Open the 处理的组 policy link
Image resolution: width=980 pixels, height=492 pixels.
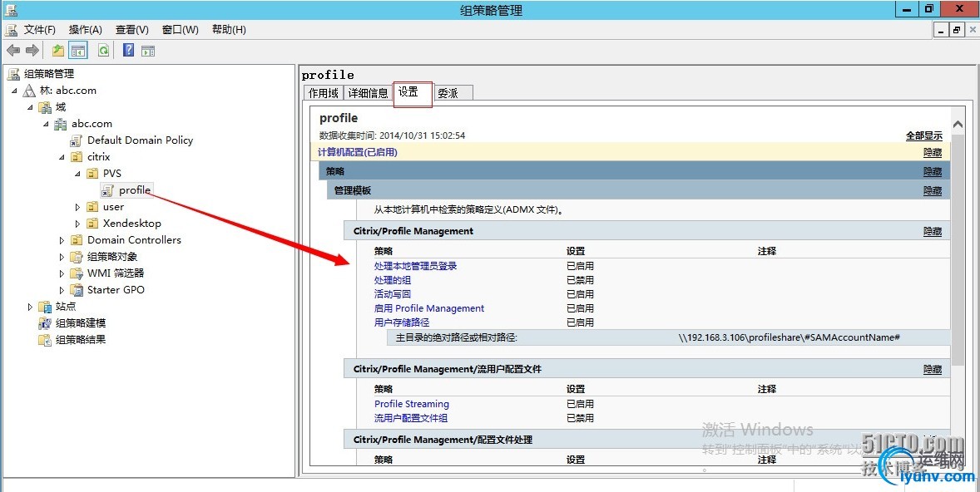(393, 280)
